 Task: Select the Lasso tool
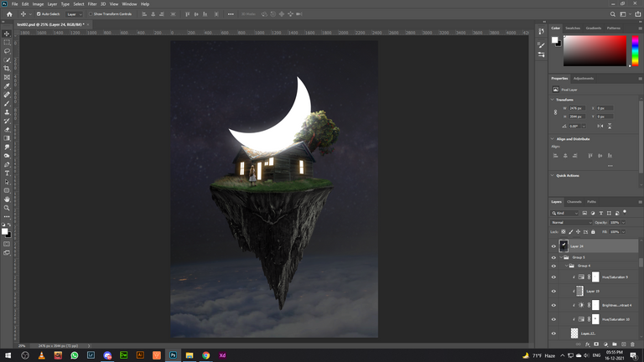(x=7, y=51)
